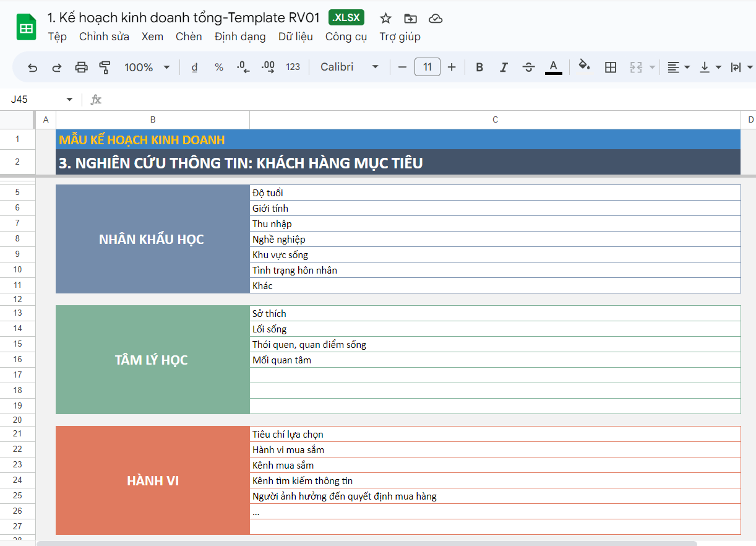Image resolution: width=756 pixels, height=546 pixels.
Task: Decrease decimal places
Action: click(x=243, y=67)
